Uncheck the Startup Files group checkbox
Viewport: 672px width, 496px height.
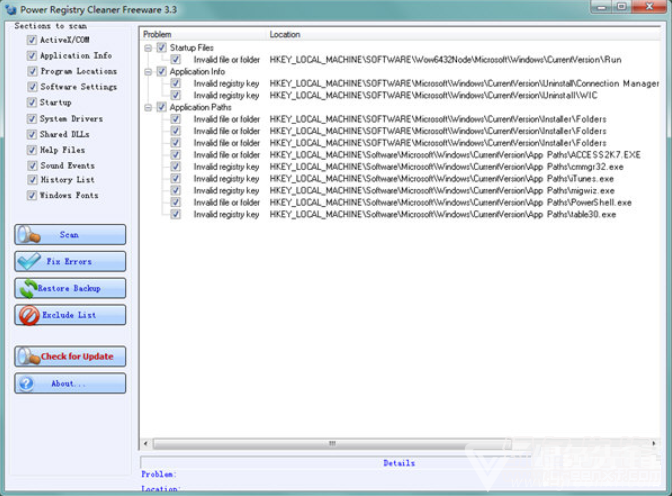coord(162,48)
